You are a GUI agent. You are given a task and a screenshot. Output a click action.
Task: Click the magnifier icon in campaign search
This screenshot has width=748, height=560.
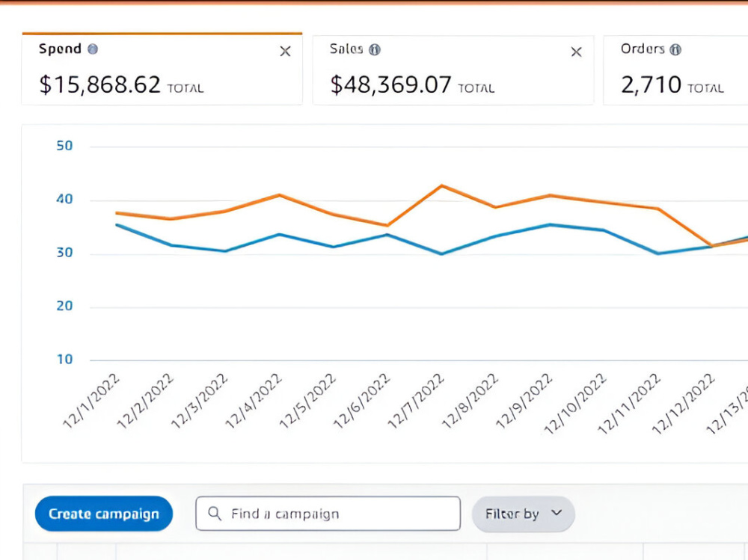coord(215,513)
